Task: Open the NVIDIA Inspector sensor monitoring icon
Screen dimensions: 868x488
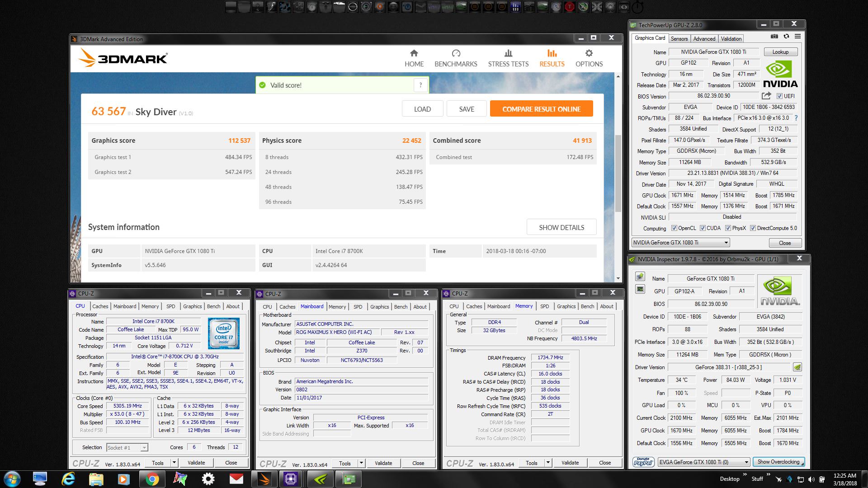Action: [x=640, y=289]
